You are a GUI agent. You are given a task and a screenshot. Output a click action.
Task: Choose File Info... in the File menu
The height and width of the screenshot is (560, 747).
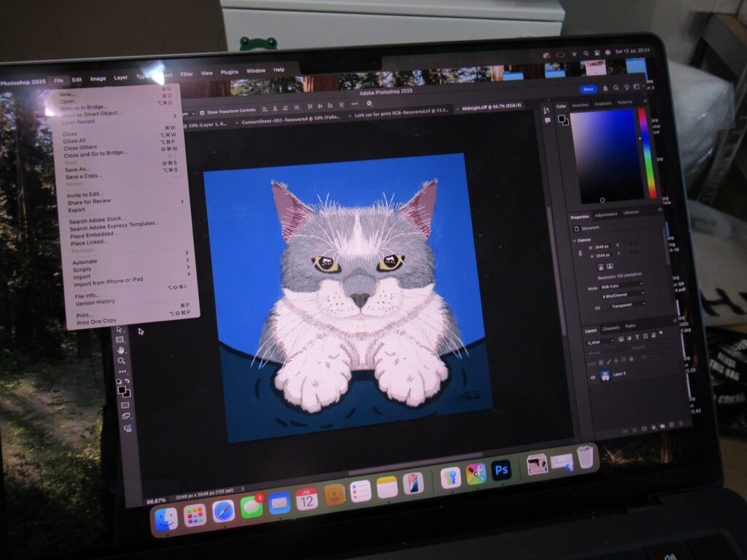tap(87, 295)
